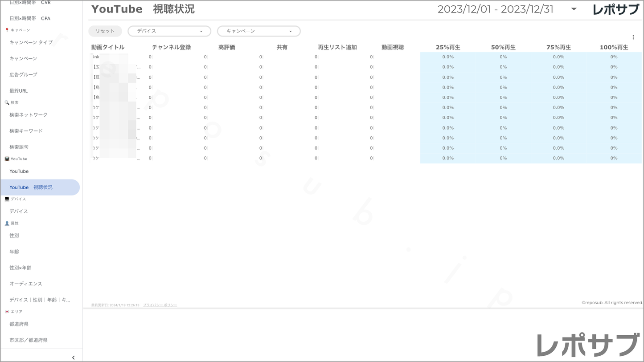The height and width of the screenshot is (362, 644).
Task: Open the 都道府県 area report
Action: click(19, 324)
